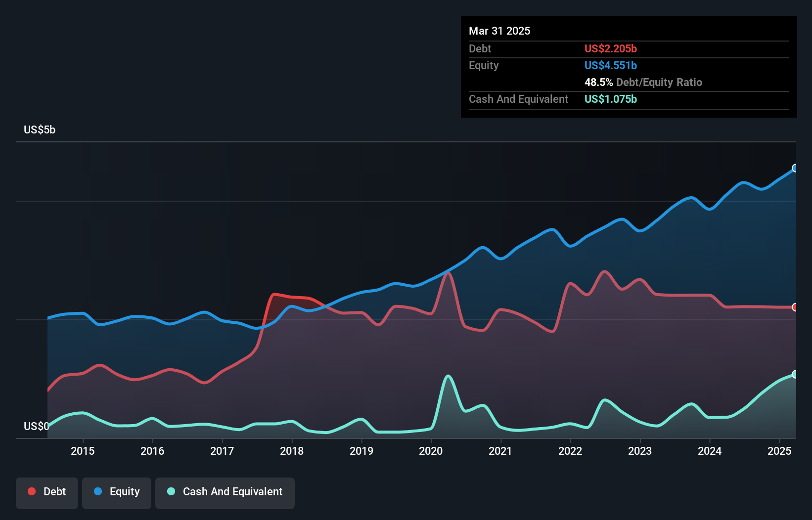Click the 2025 x-axis label
This screenshot has width=812, height=520.
coord(779,451)
